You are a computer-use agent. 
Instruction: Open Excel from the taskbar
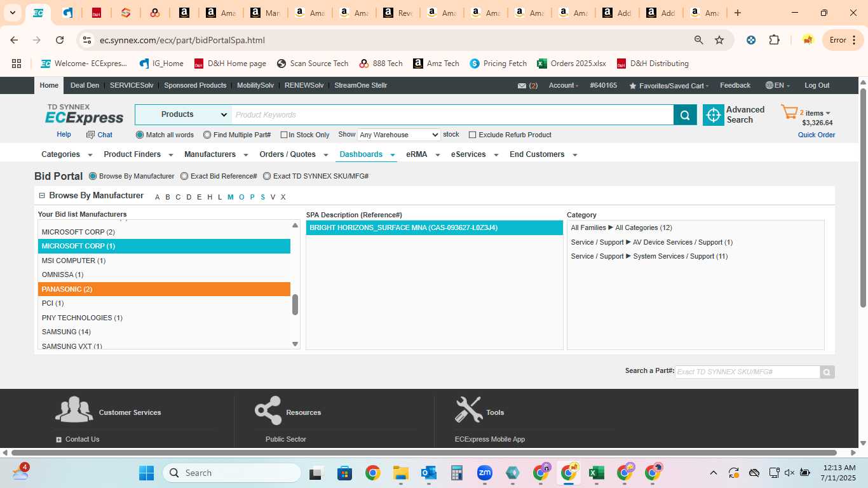(596, 473)
